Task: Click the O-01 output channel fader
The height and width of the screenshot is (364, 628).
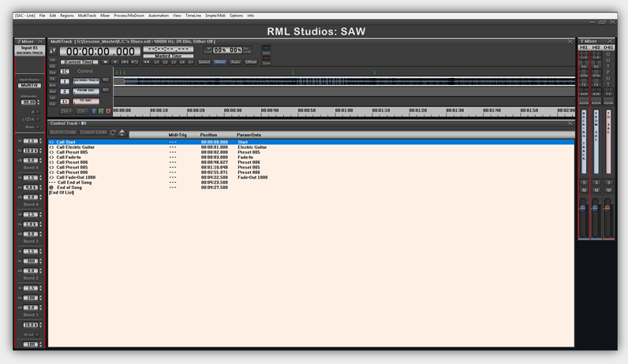Action: (607, 209)
